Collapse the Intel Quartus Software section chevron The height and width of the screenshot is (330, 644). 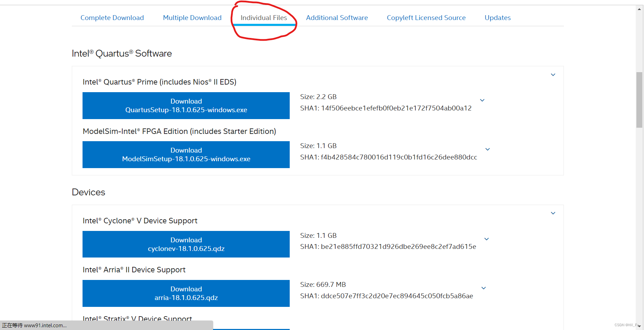553,75
